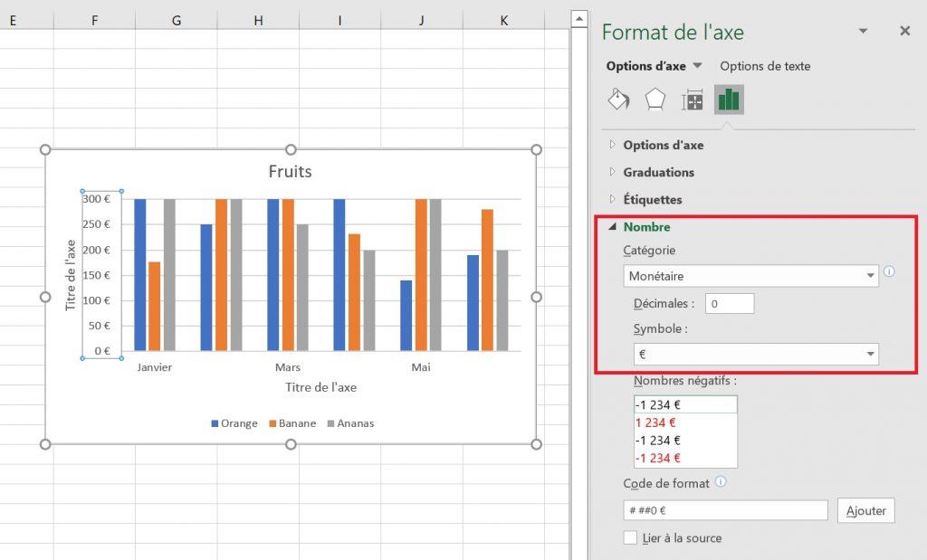Click inside the Décimales input field
The width and height of the screenshot is (927, 560).
tap(730, 303)
